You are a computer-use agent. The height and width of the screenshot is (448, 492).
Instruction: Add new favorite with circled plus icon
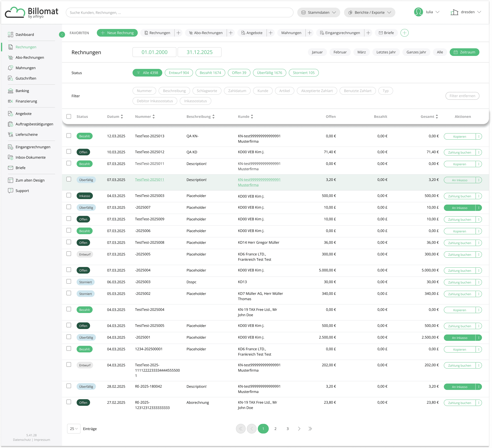(404, 33)
